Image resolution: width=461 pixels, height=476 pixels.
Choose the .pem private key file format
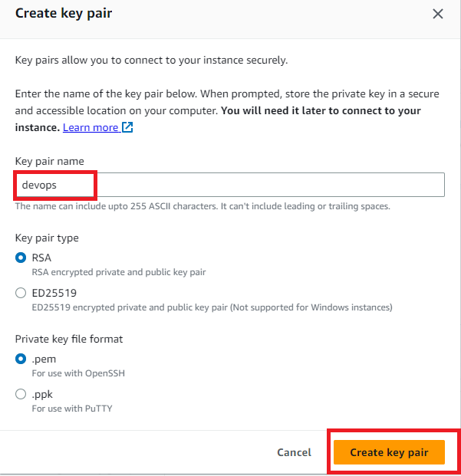(x=21, y=359)
